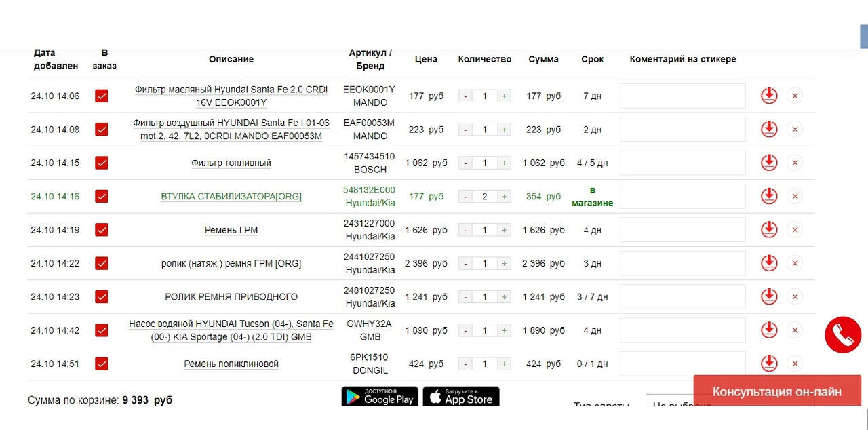Open the App Store download badge
Screen dimensions: 868x430
point(461,397)
